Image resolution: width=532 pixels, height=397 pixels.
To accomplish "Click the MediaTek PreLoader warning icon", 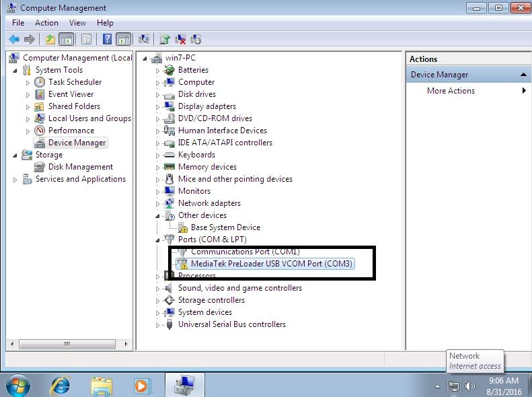I will 182,264.
